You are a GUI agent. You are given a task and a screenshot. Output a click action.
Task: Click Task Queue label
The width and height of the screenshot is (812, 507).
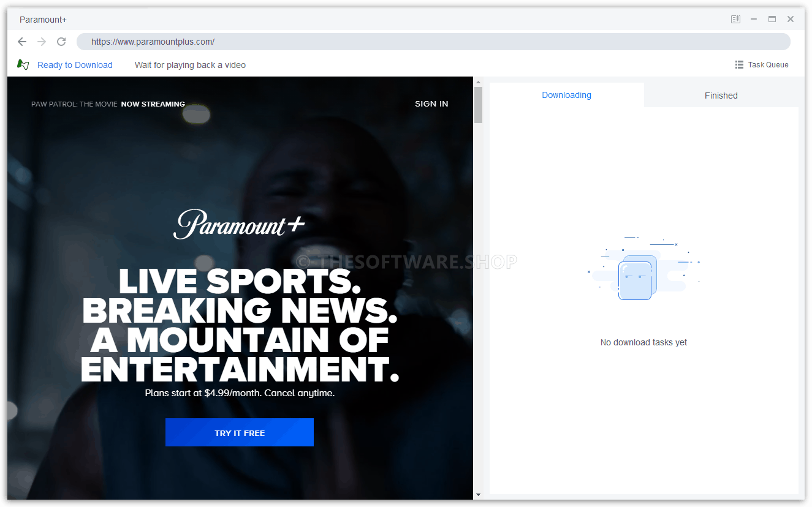pos(768,65)
